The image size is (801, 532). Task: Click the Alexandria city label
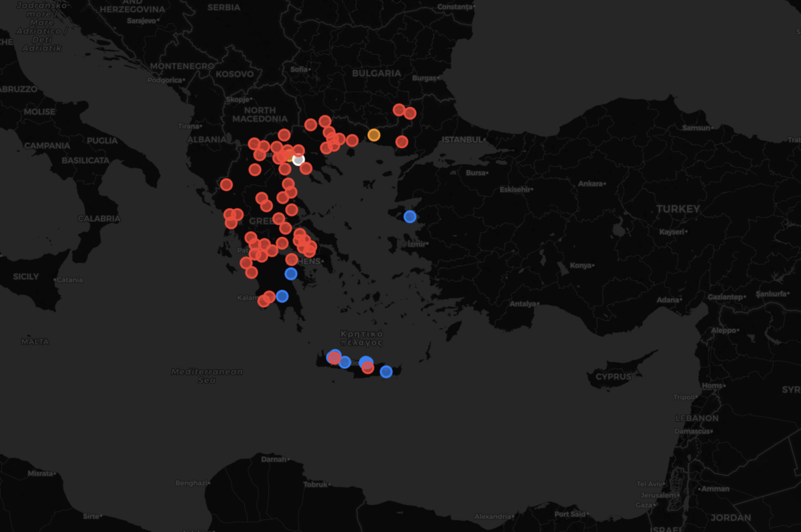pos(491,517)
